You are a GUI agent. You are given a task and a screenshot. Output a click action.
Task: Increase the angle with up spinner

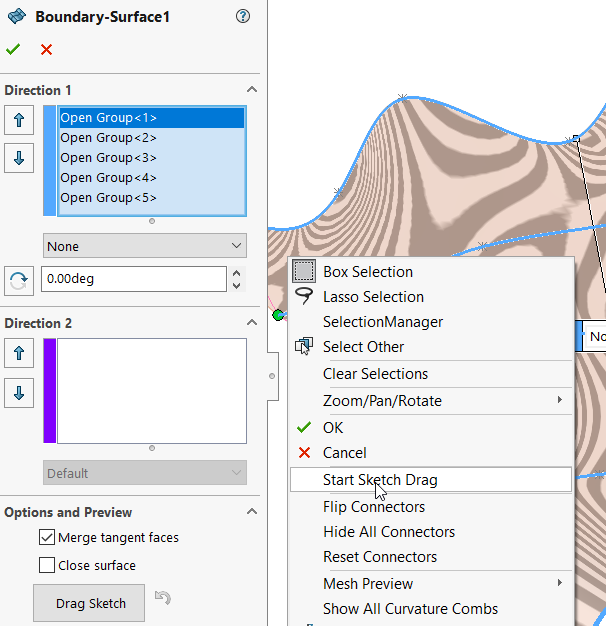pyautogui.click(x=236, y=273)
